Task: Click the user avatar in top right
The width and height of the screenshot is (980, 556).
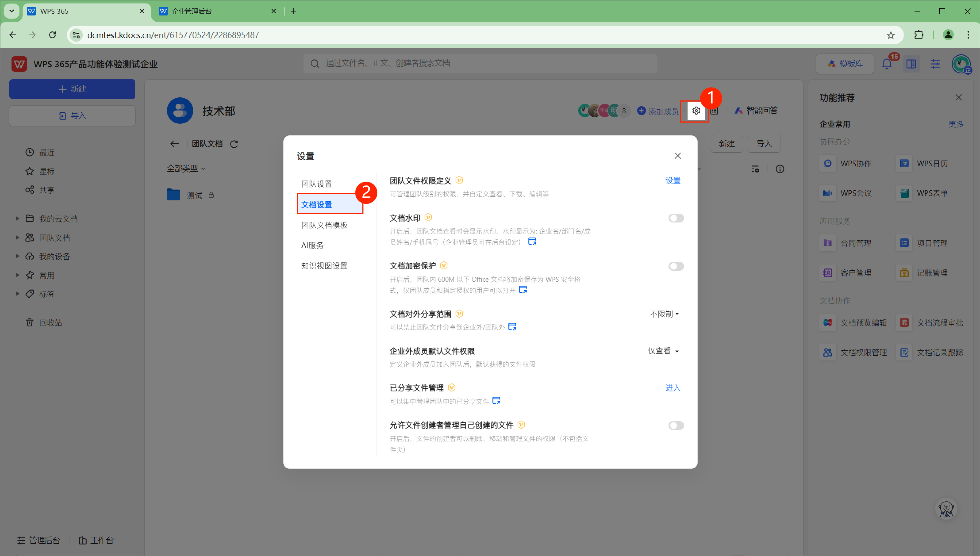Action: pos(961,64)
